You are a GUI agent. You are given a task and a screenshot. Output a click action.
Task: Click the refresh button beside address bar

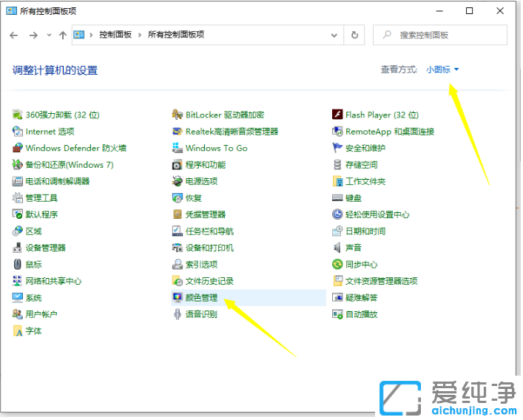click(x=355, y=35)
